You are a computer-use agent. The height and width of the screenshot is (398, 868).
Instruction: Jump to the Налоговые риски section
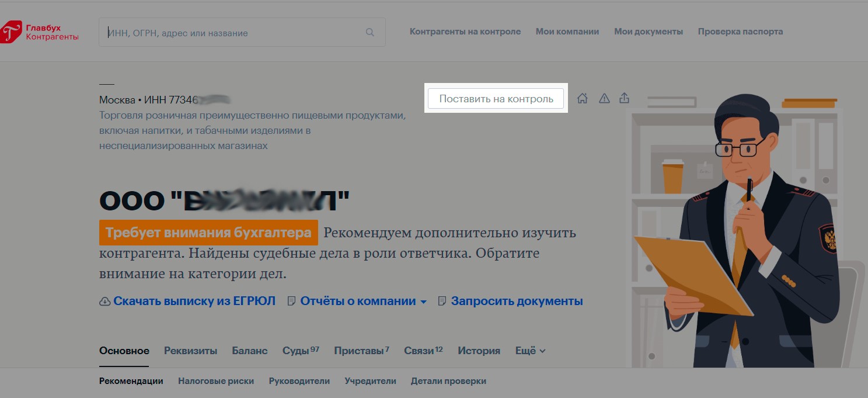[x=216, y=381]
